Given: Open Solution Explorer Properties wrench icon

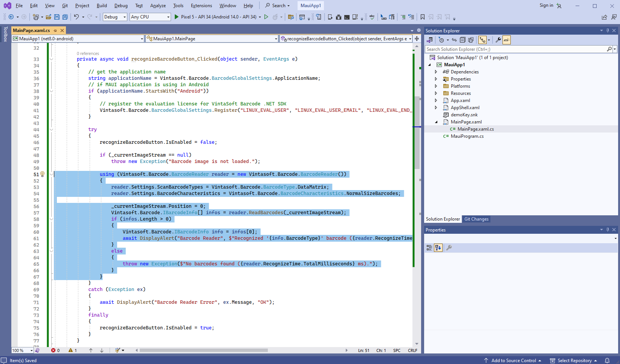Looking at the screenshot, I should [498, 40].
